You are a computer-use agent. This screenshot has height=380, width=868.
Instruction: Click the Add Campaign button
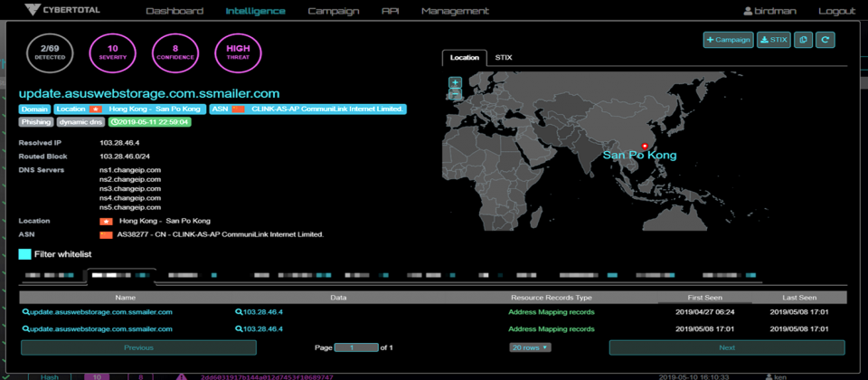(728, 40)
